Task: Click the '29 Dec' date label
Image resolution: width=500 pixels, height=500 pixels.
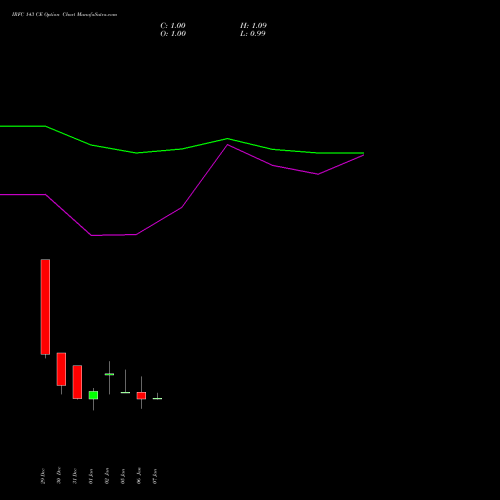Action: pyautogui.click(x=43, y=476)
